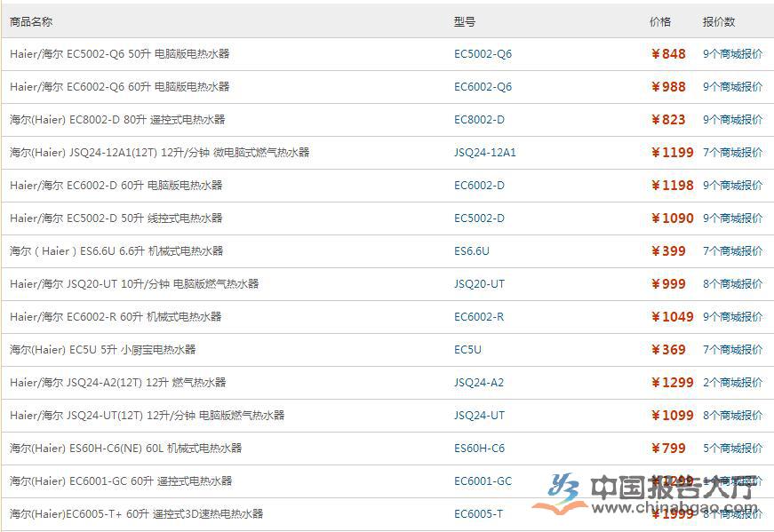Screen dimensions: 774x532
Task: Open the EC6001-GC model link
Action: 483,480
